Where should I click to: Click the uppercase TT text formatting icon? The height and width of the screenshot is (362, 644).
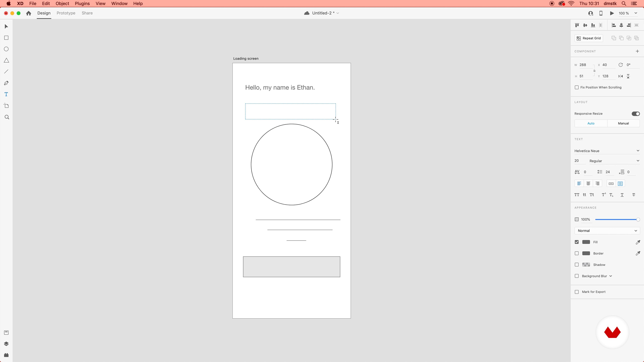click(x=577, y=195)
